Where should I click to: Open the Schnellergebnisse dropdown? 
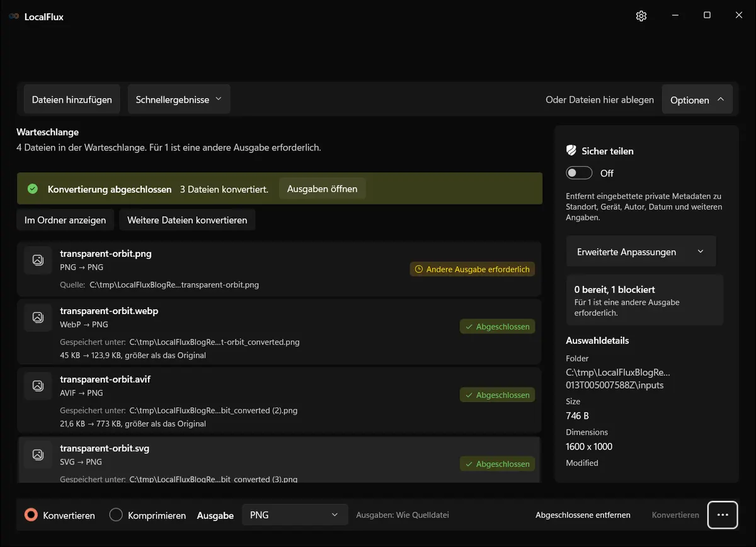(179, 99)
